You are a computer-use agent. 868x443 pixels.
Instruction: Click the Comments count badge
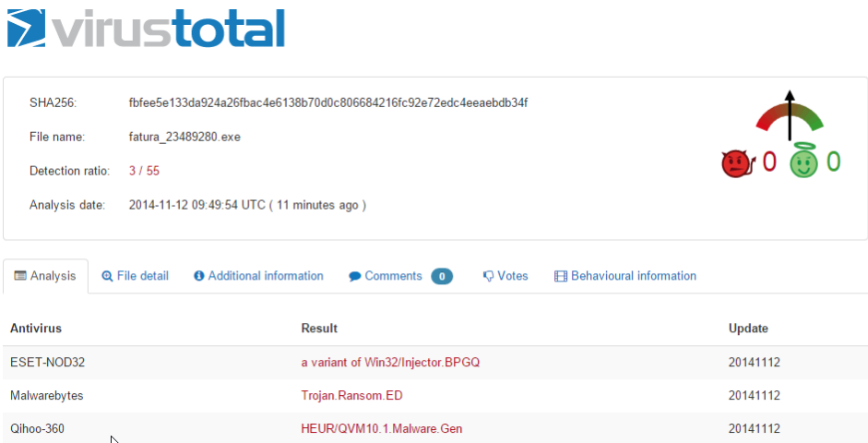pyautogui.click(x=442, y=276)
